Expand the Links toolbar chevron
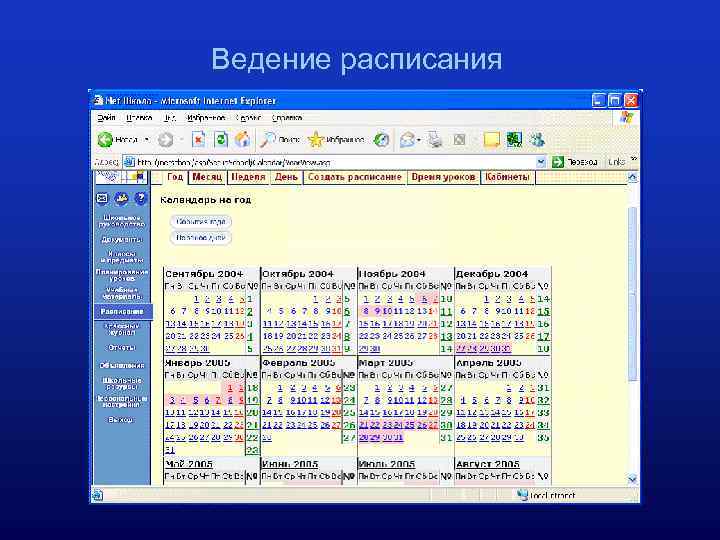The width and height of the screenshot is (720, 540). point(634,159)
